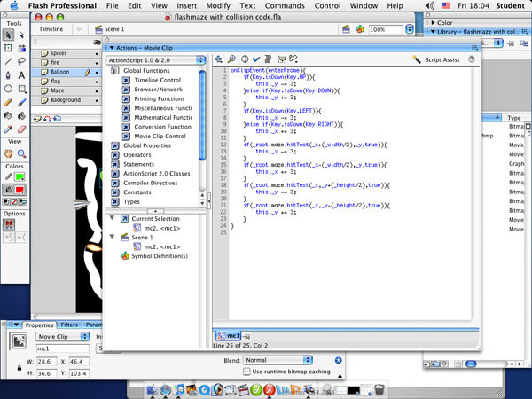Pick the Ink Bottle tool
Viewport: 532px width, 399px height.
tap(8, 115)
